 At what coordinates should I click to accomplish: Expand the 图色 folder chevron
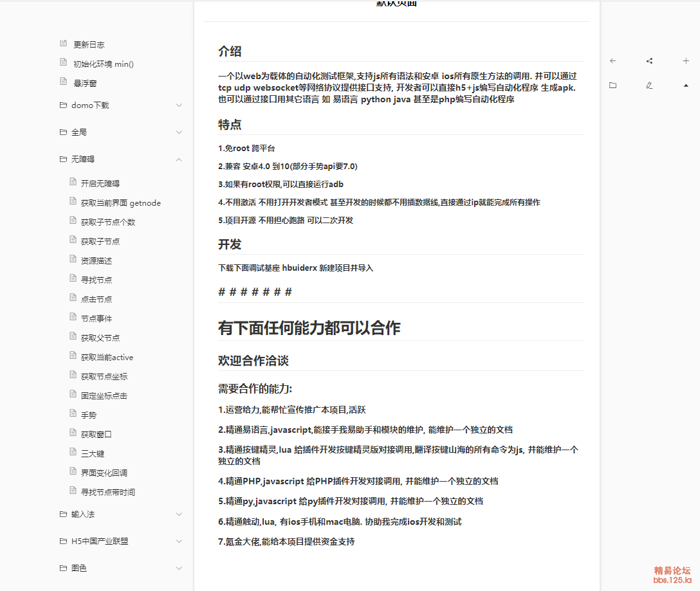point(179,568)
